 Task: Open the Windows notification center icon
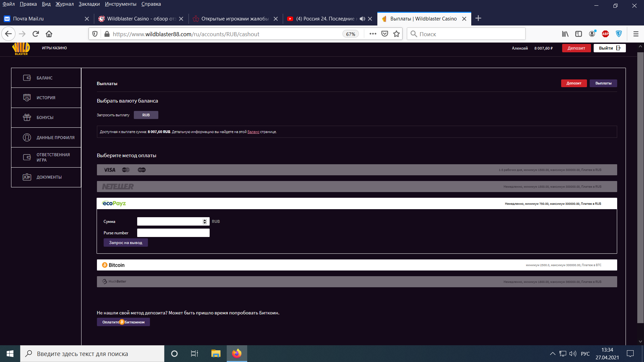pyautogui.click(x=630, y=354)
